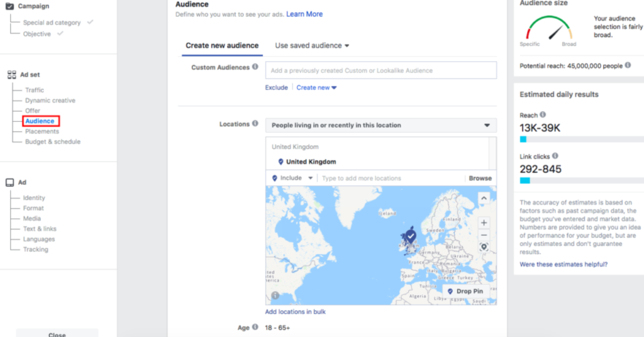The width and height of the screenshot is (644, 337).
Task: Open Age info tooltip icon
Action: 255,327
